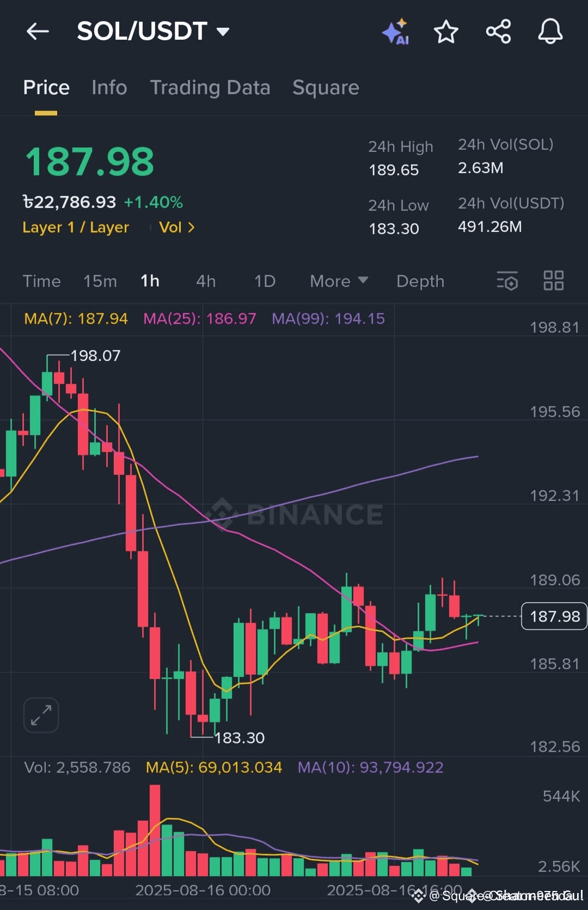Open the AI assistant sparkle icon
The image size is (588, 910).
click(x=395, y=31)
